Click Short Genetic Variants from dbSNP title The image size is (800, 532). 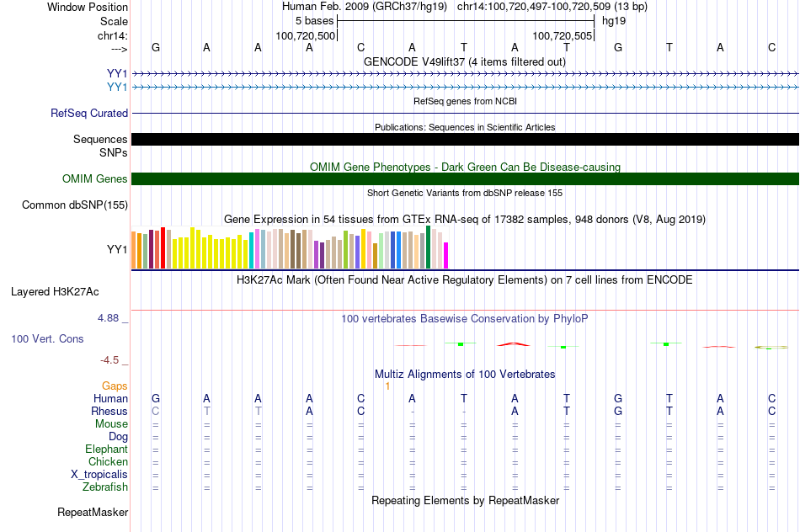tap(465, 193)
